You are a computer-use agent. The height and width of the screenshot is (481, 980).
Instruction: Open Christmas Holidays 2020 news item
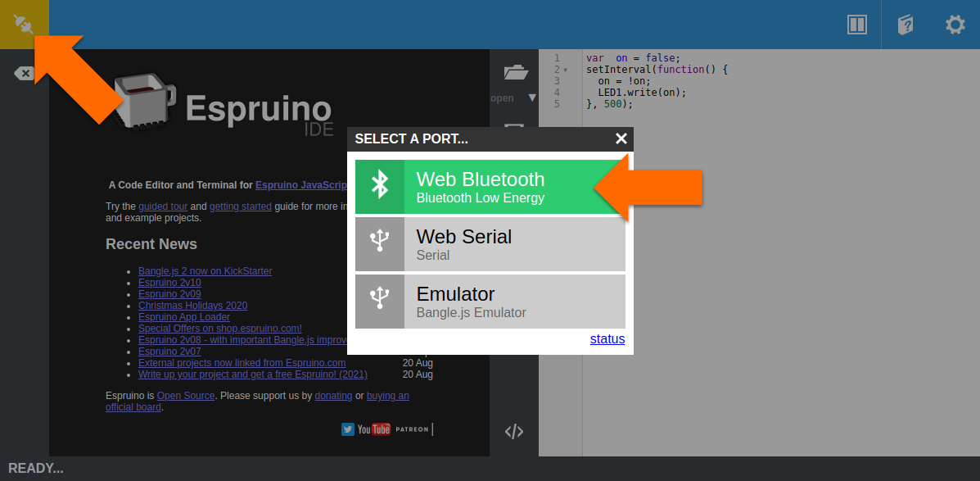[x=192, y=306]
